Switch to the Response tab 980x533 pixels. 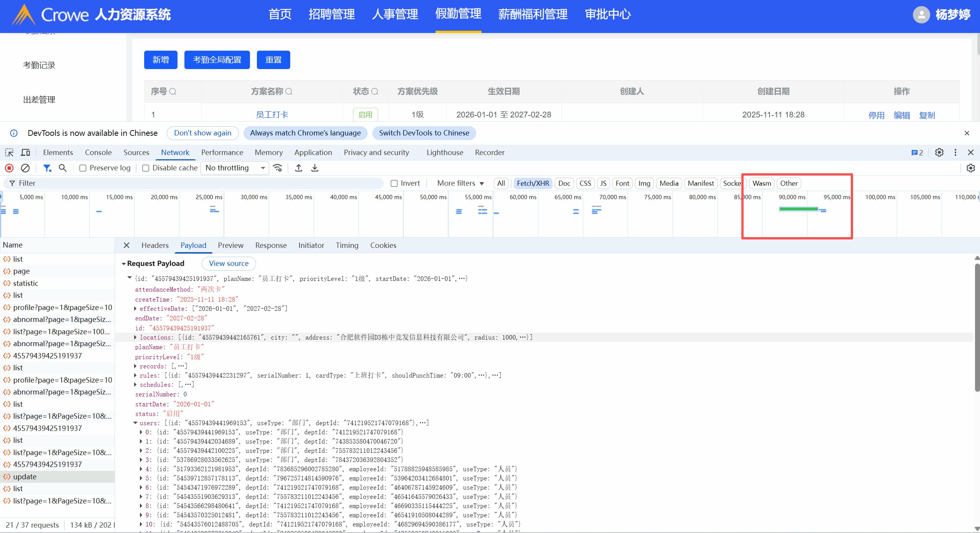click(x=271, y=246)
